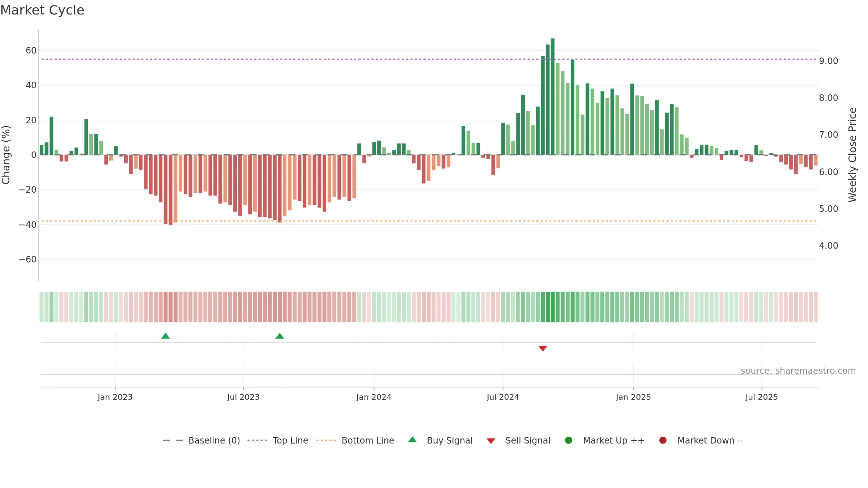Click the darkest green heatmap strip cell
The height and width of the screenshot is (488, 868).
pos(553,307)
